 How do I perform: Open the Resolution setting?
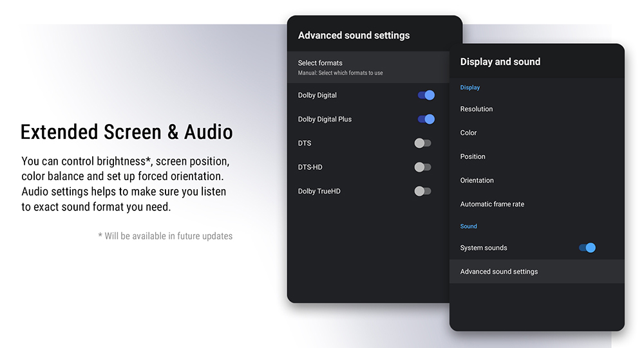[477, 109]
